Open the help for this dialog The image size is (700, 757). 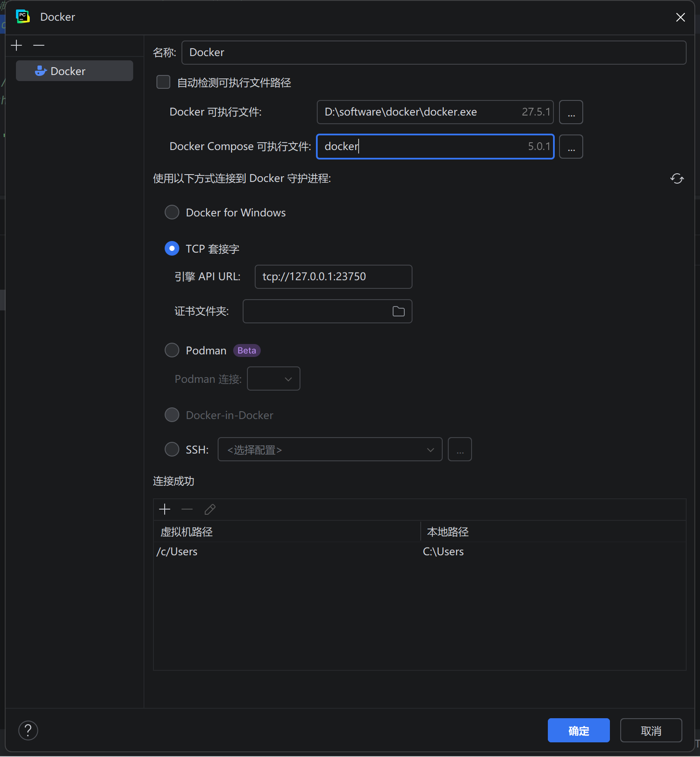28,730
